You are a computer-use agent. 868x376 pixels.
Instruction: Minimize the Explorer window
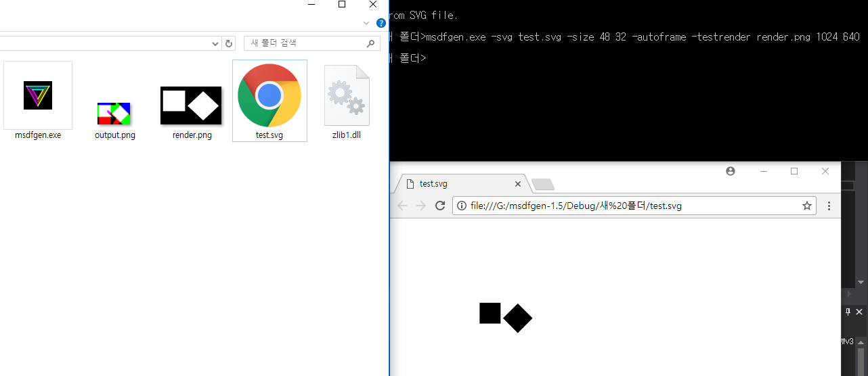pyautogui.click(x=311, y=4)
